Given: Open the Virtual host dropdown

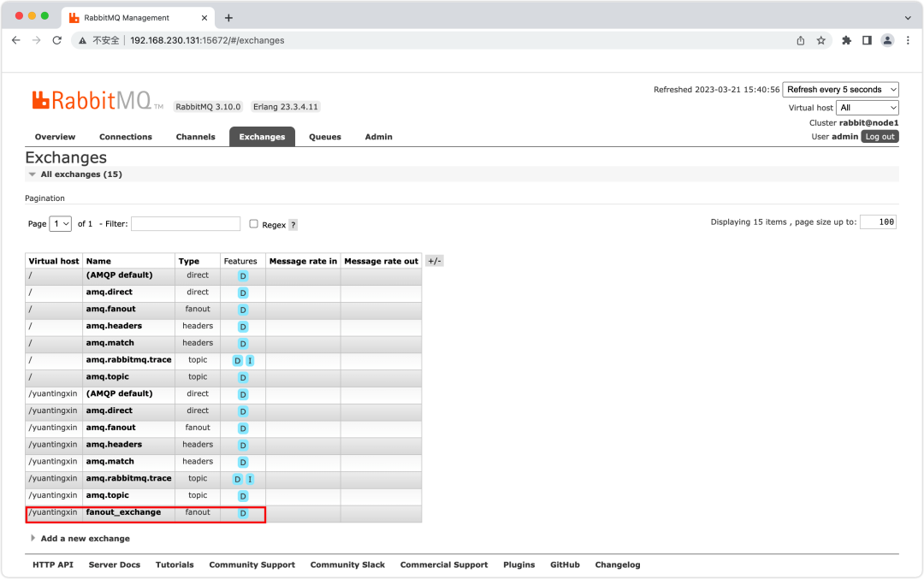Looking at the screenshot, I should 867,107.
